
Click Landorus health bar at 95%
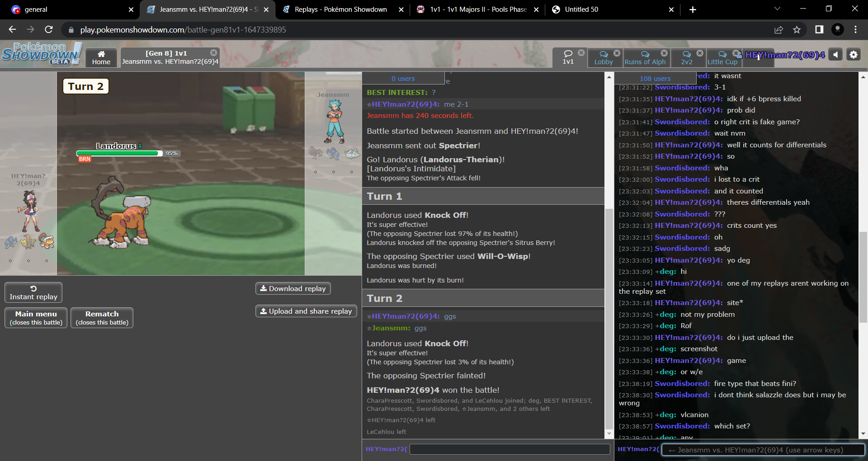(x=119, y=153)
